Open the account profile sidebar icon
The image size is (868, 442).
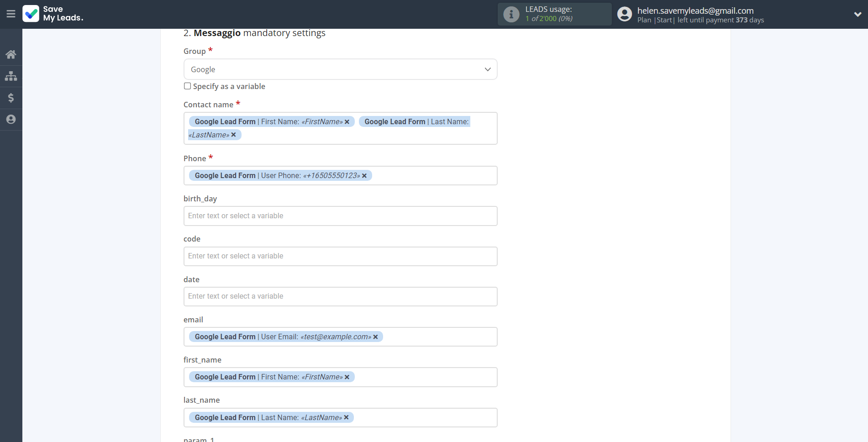(11, 119)
